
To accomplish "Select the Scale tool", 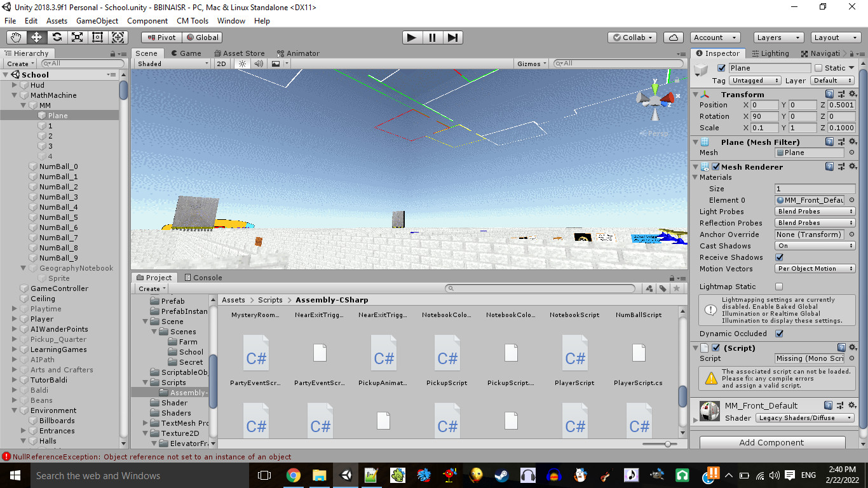I will tap(78, 37).
